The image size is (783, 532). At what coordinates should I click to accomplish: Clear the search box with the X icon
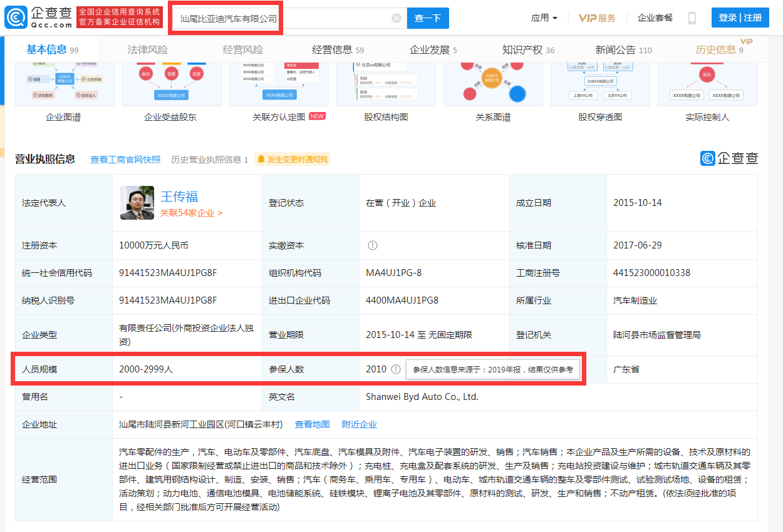point(396,18)
